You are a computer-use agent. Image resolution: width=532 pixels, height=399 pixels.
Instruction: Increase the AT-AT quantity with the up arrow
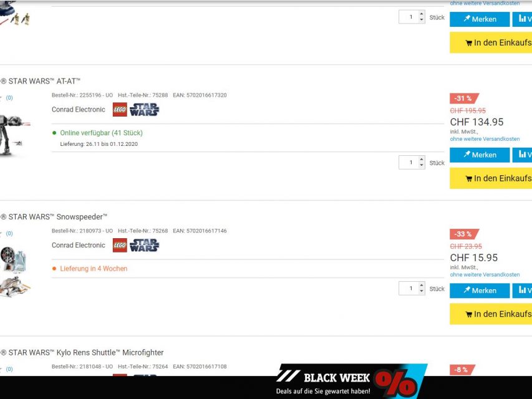(422, 159)
